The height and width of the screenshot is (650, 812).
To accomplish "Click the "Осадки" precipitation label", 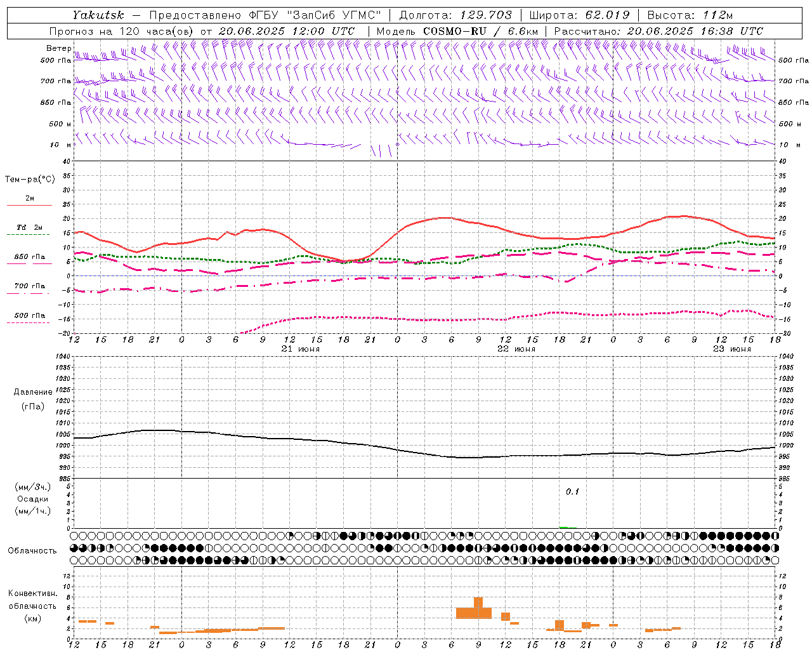I will 33,499.
